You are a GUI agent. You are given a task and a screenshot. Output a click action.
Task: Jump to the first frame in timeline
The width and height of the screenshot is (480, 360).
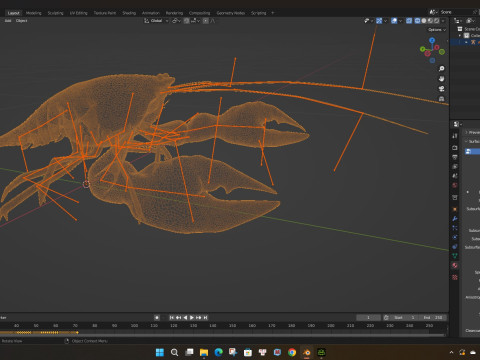pos(172,318)
